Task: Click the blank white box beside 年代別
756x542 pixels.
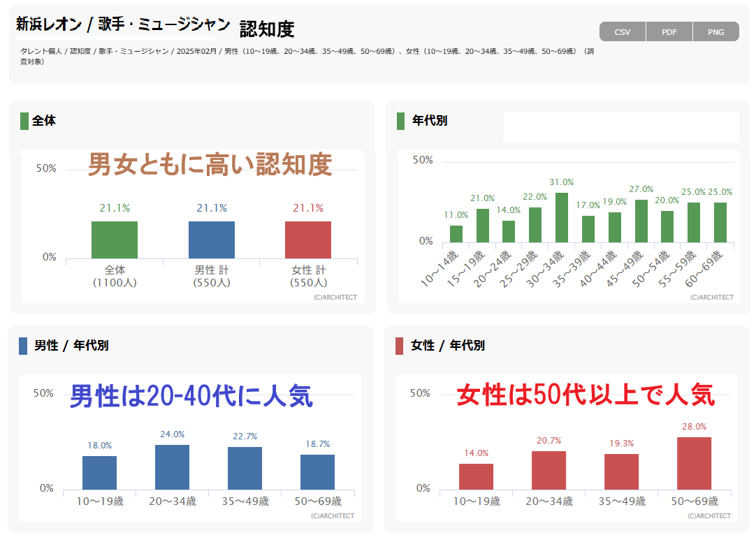Action: pyautogui.click(x=620, y=127)
